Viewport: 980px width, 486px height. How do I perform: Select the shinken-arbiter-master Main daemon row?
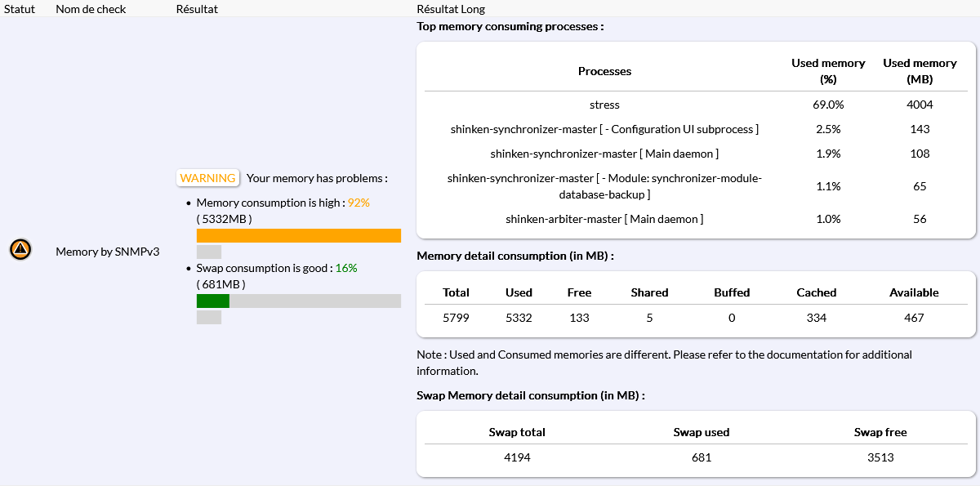point(604,219)
